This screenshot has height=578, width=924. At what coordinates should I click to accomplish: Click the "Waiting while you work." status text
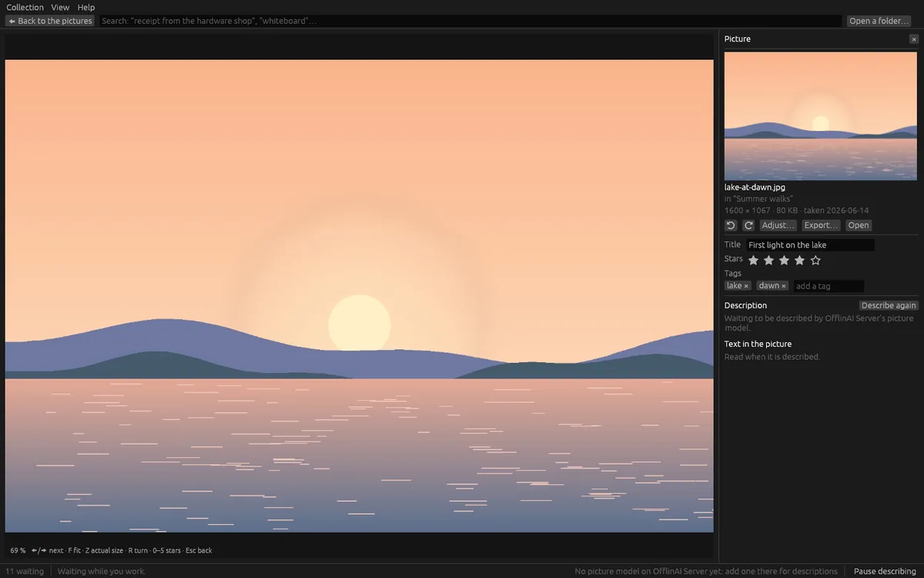click(x=102, y=571)
